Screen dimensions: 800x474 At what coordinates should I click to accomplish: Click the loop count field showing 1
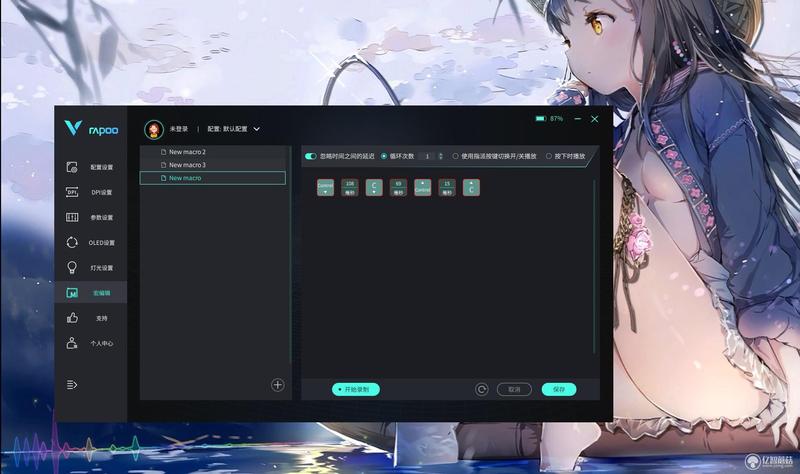click(428, 156)
